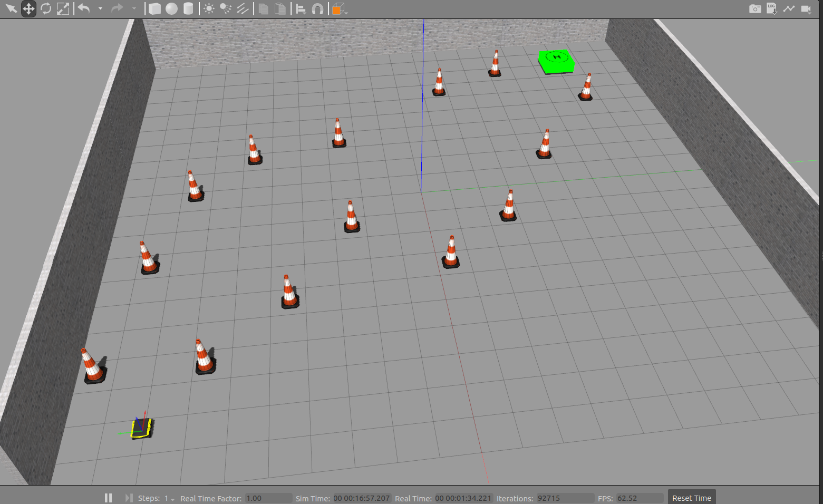Save a log file of the session
The image size is (823, 504).
[771, 8]
